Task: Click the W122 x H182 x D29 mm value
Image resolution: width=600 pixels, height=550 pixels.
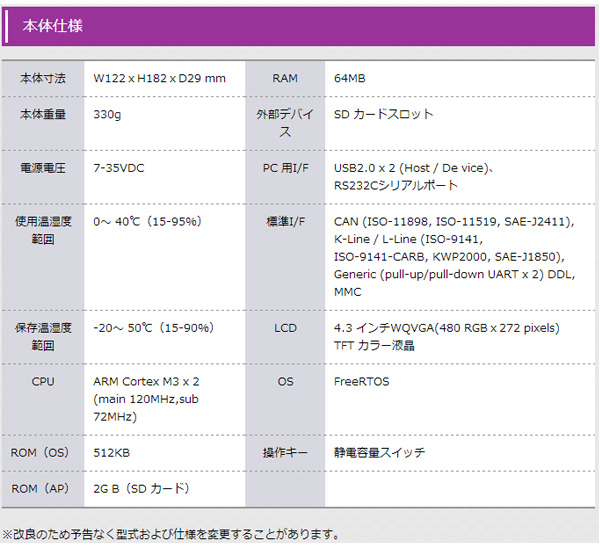Action: pos(160,78)
